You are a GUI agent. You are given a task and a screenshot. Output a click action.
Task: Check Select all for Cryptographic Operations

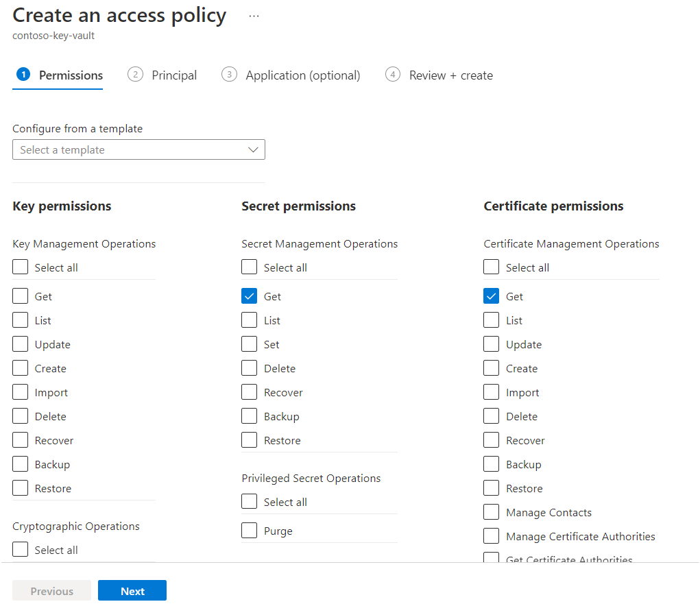(21, 550)
